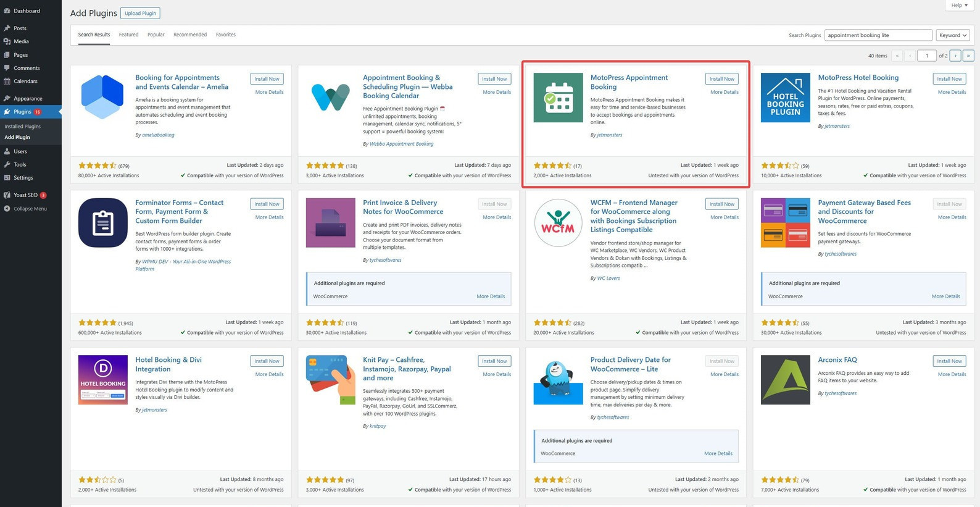Open Knit Pay plugin title link

[x=407, y=369]
